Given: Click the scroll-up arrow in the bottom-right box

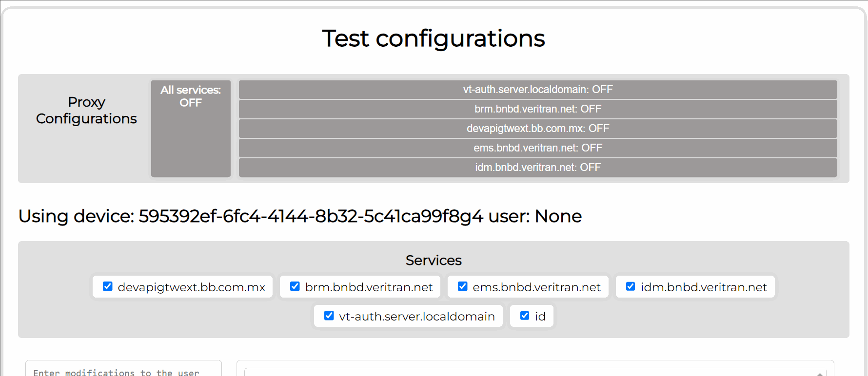Looking at the screenshot, I should click(820, 374).
